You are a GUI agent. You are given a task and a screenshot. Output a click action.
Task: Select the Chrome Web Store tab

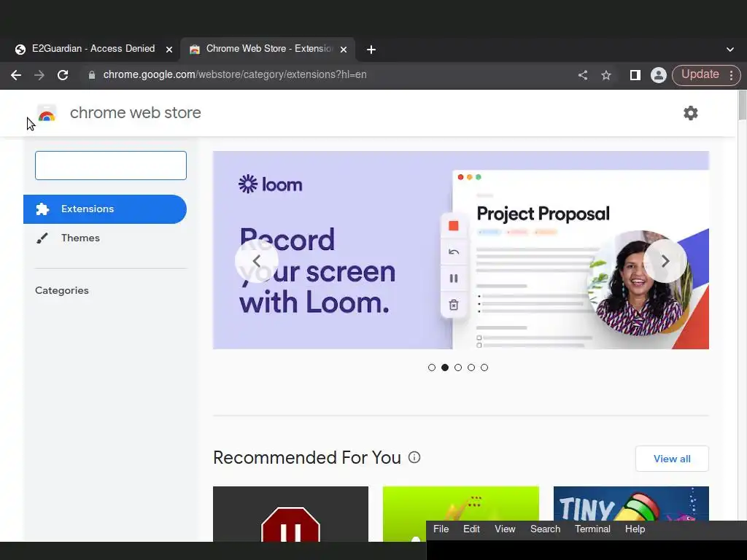(x=267, y=49)
